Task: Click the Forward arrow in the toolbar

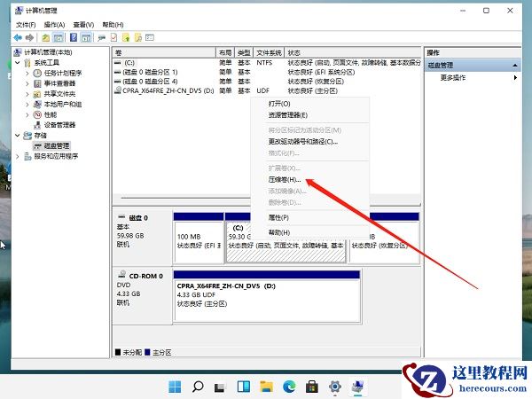Action: click(29, 37)
